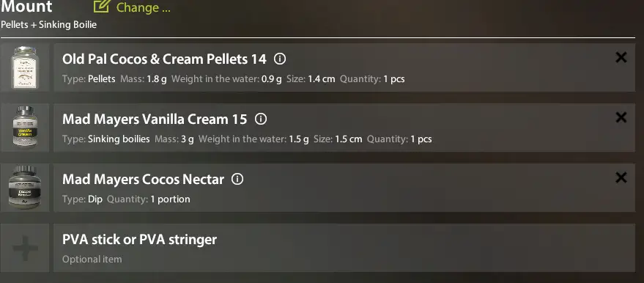The width and height of the screenshot is (644, 283).
Task: Click the pencil edit icon beside Change
Action: tap(102, 6)
